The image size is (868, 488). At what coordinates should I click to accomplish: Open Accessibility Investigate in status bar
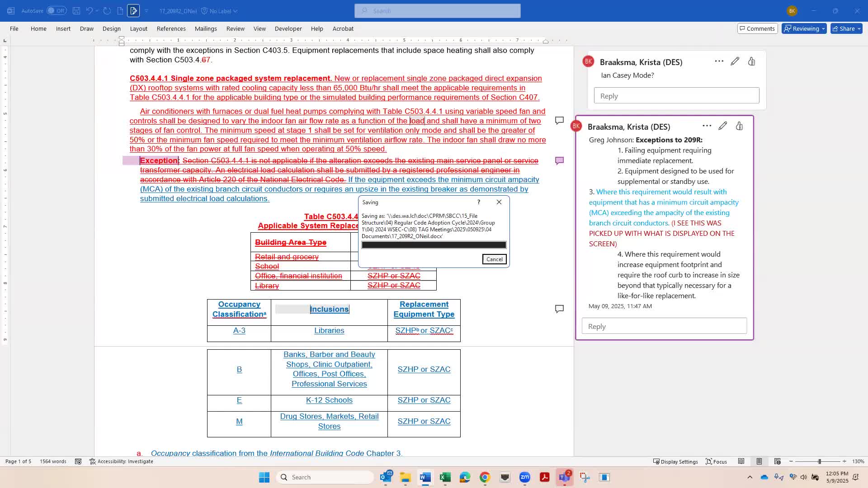(121, 461)
